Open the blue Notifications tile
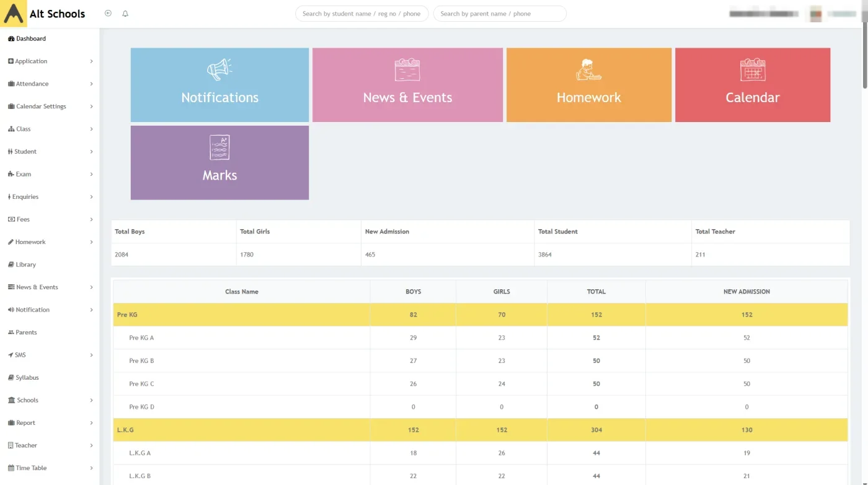Image resolution: width=868 pixels, height=485 pixels. (x=219, y=85)
